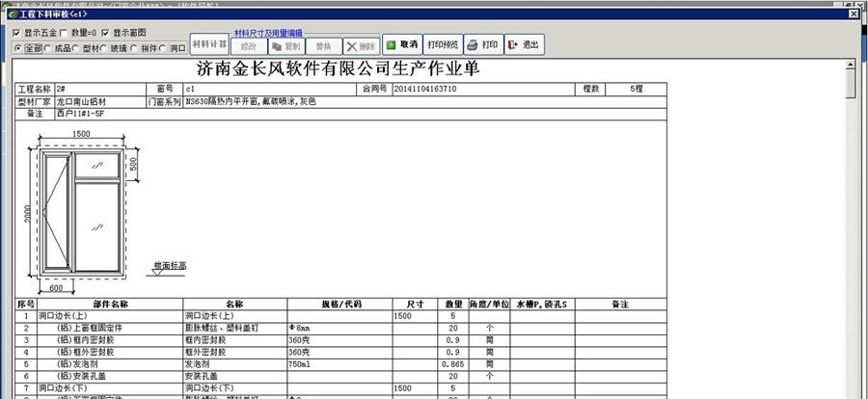Click the 水槽P,锁孔S column header
Image resolution: width=868 pixels, height=399 pixels.
[x=542, y=305]
